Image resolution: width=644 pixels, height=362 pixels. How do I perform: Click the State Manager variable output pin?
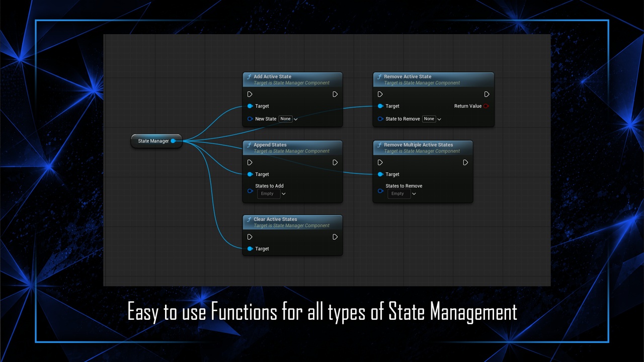(173, 141)
